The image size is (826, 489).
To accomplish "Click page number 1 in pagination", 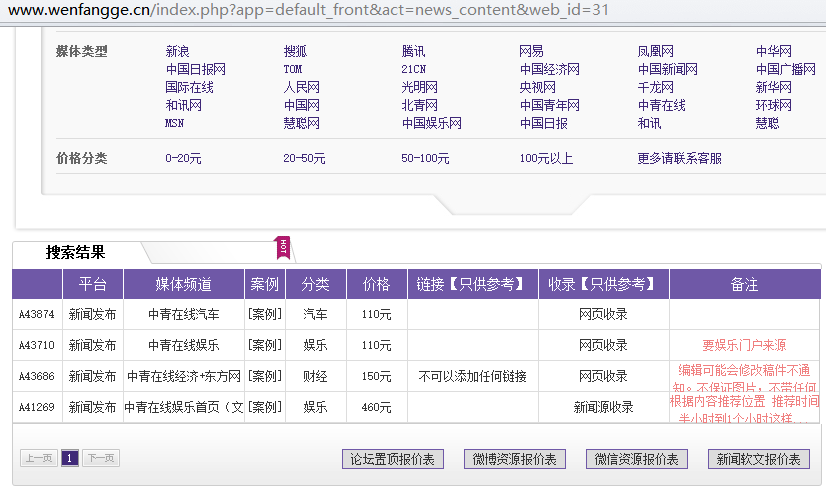I will (70, 458).
